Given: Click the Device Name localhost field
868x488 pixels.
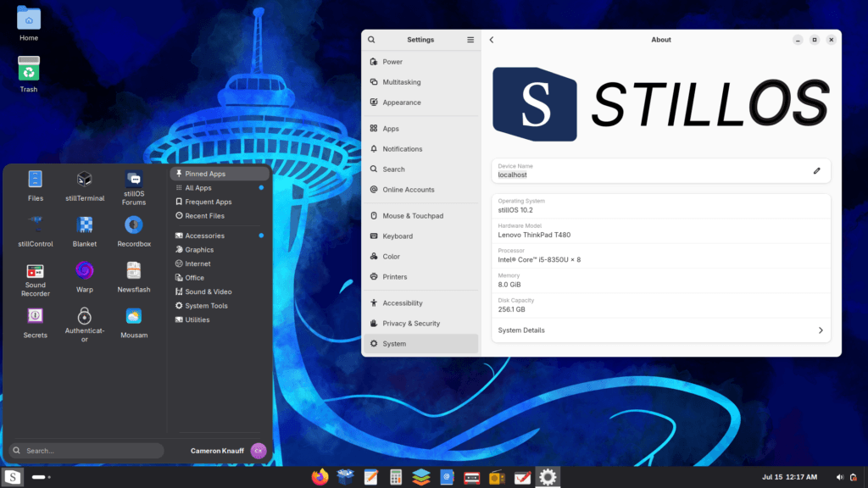Looking at the screenshot, I should [x=661, y=171].
